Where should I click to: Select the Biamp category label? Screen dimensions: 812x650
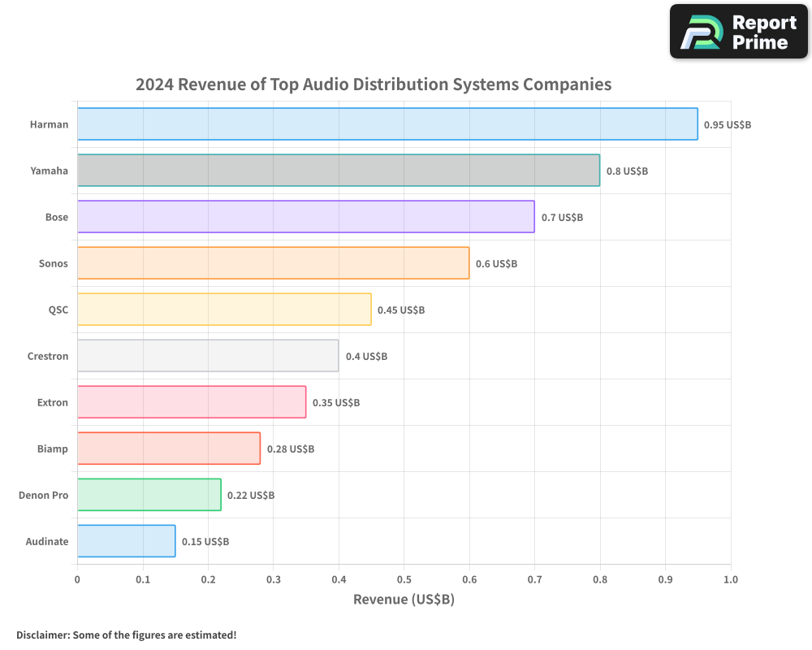click(x=52, y=448)
